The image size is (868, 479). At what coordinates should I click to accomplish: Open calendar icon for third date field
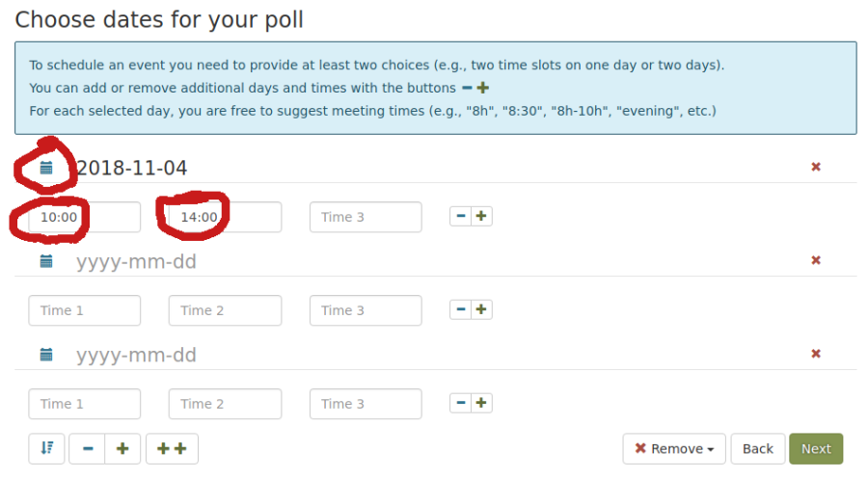point(46,355)
